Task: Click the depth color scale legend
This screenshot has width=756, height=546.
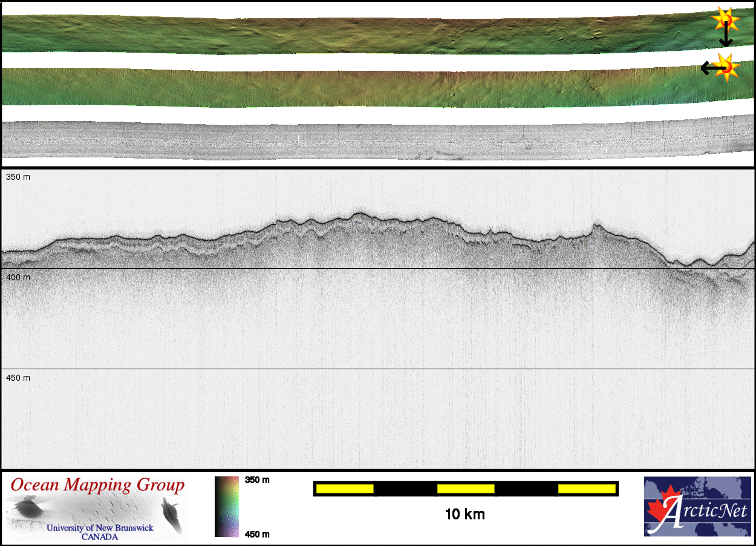Action: point(227,507)
